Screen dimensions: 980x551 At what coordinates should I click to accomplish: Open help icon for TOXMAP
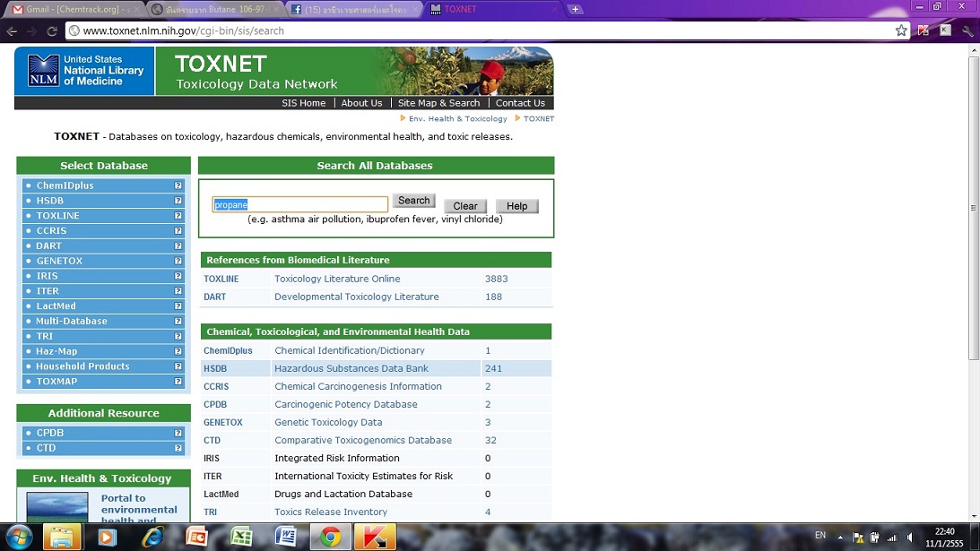tap(178, 381)
